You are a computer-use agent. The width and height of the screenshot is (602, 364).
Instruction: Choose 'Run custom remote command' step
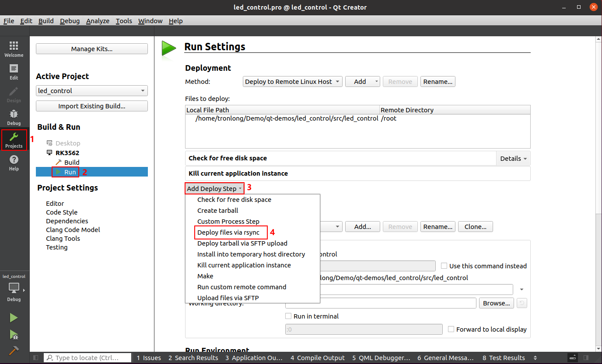(x=241, y=287)
